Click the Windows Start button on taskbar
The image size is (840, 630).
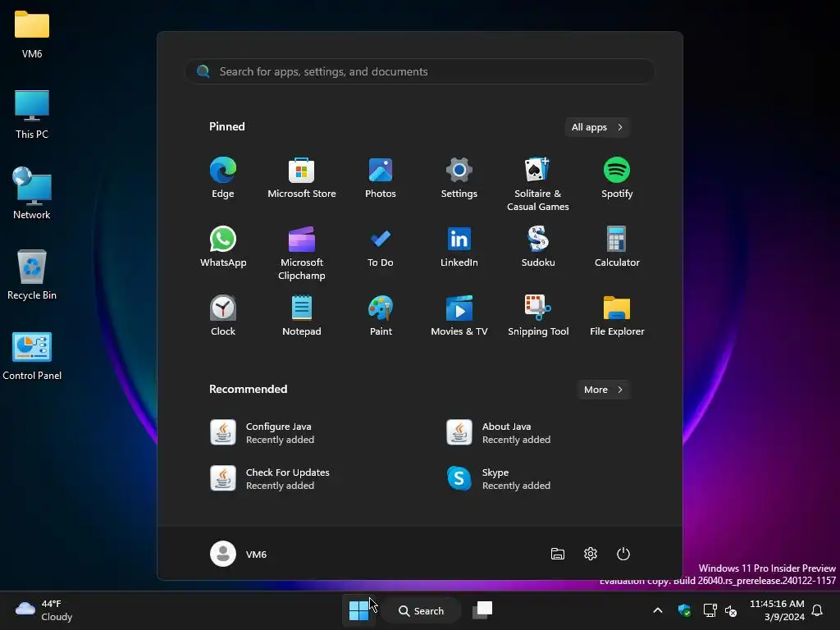358,610
